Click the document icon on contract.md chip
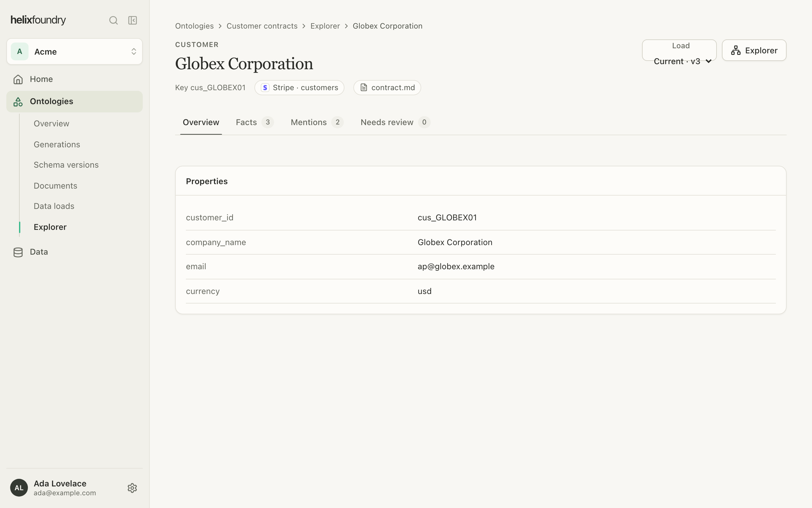Image resolution: width=812 pixels, height=508 pixels. (364, 88)
